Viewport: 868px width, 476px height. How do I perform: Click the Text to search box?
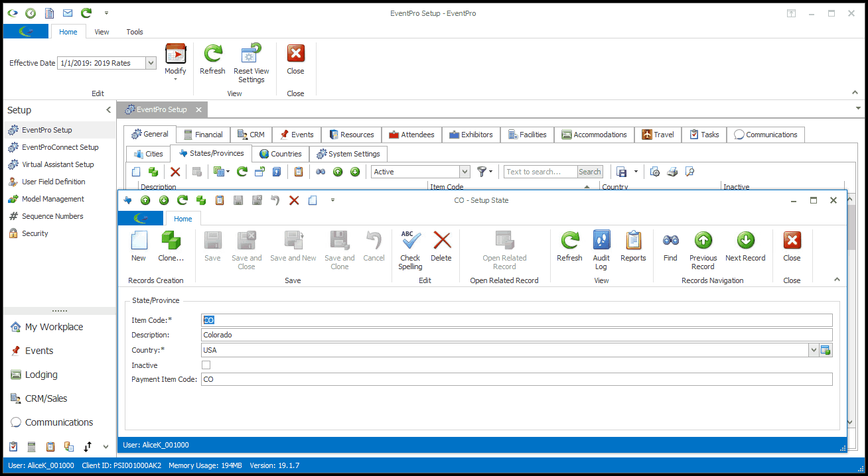tap(541, 172)
